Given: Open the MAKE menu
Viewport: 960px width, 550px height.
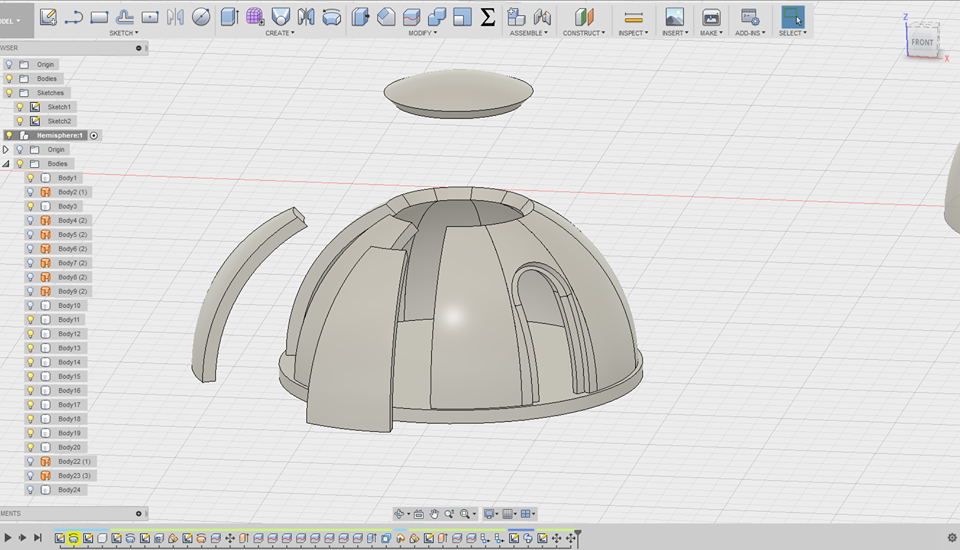Looking at the screenshot, I should [x=711, y=33].
